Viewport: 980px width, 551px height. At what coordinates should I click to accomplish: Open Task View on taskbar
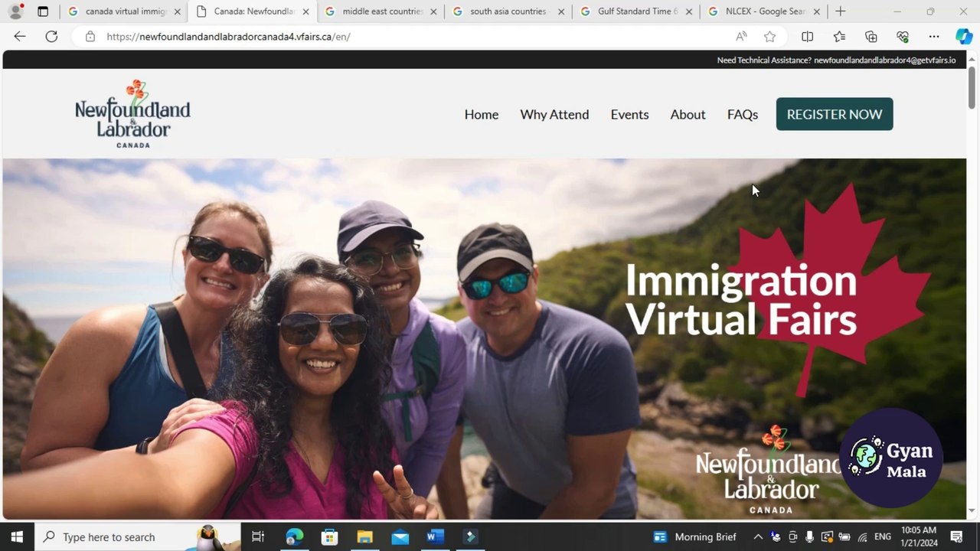pos(258,536)
